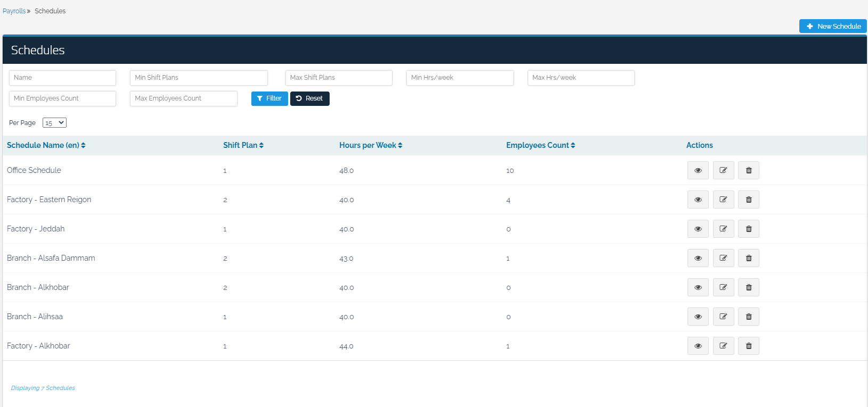Sort by Hours per Week column
The image size is (868, 407).
point(371,145)
